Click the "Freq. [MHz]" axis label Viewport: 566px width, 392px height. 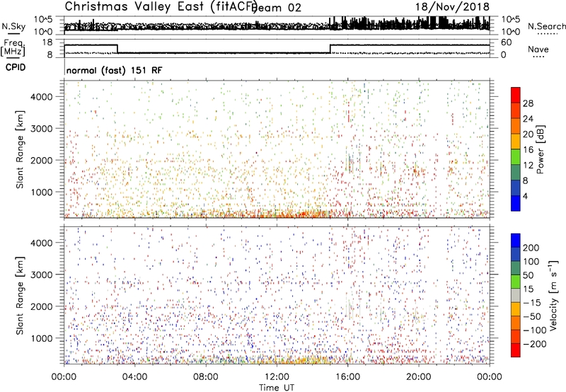[13, 47]
